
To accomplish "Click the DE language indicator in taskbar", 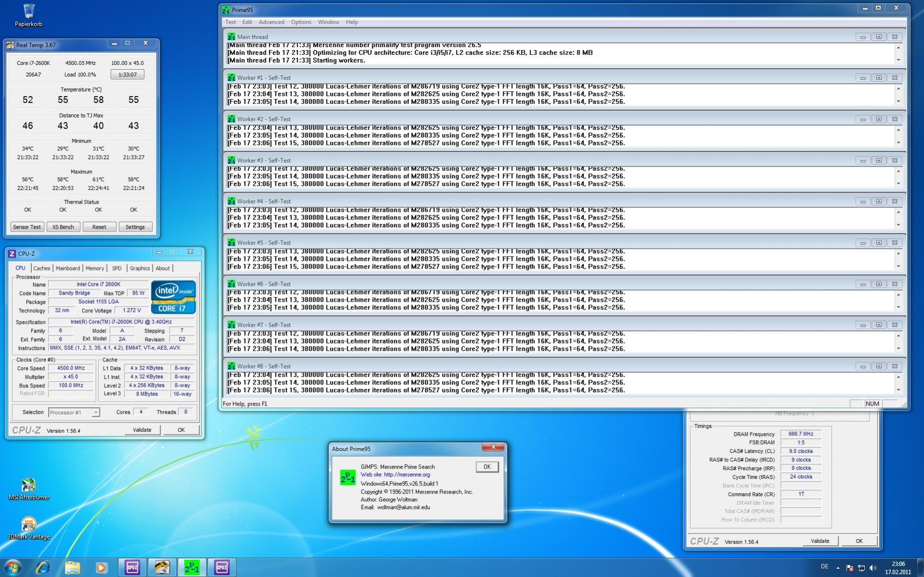I will 824,566.
